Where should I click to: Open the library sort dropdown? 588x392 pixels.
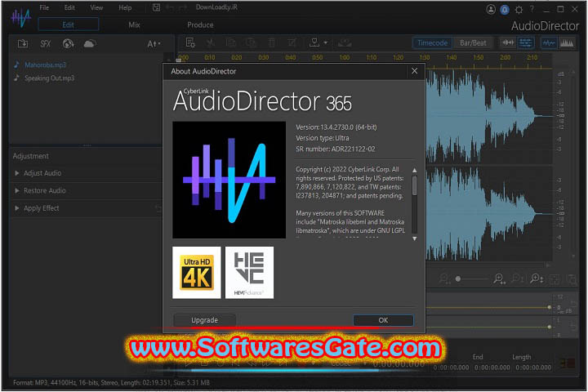point(154,44)
